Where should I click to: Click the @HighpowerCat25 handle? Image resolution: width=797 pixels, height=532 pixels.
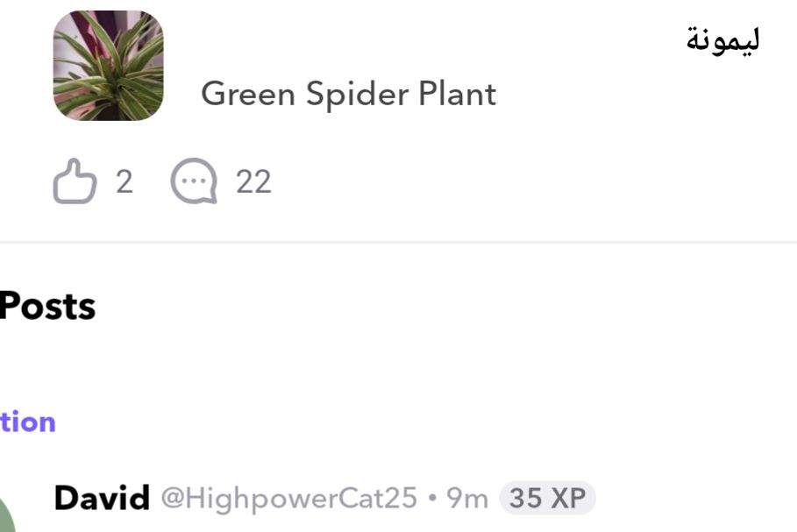289,498
